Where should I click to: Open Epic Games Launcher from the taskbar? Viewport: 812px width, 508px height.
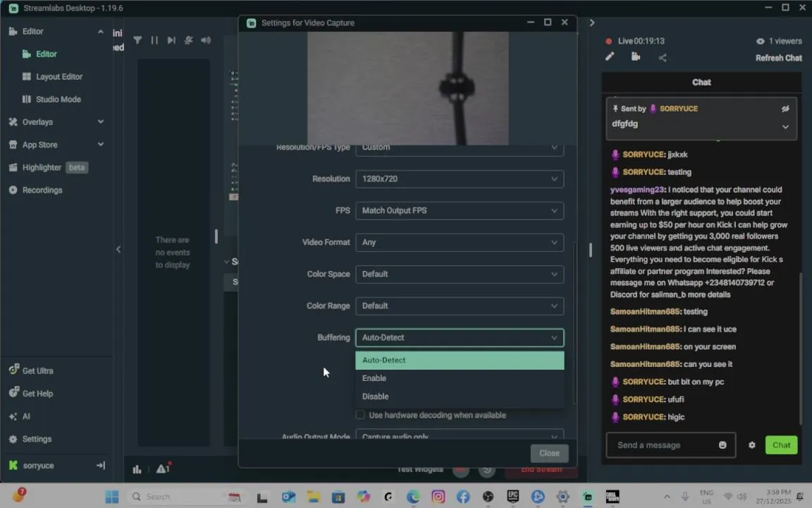(512, 497)
